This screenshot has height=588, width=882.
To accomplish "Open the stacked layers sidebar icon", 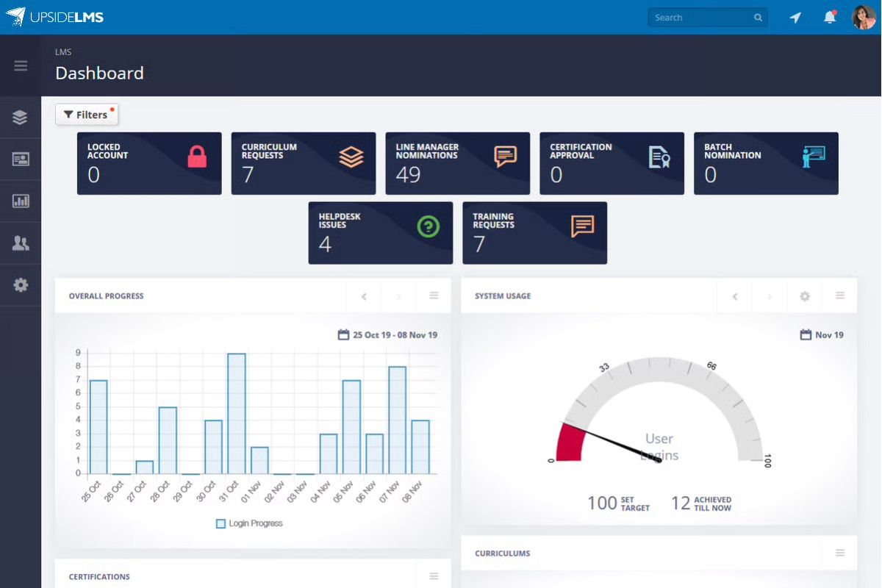I will 21,117.
